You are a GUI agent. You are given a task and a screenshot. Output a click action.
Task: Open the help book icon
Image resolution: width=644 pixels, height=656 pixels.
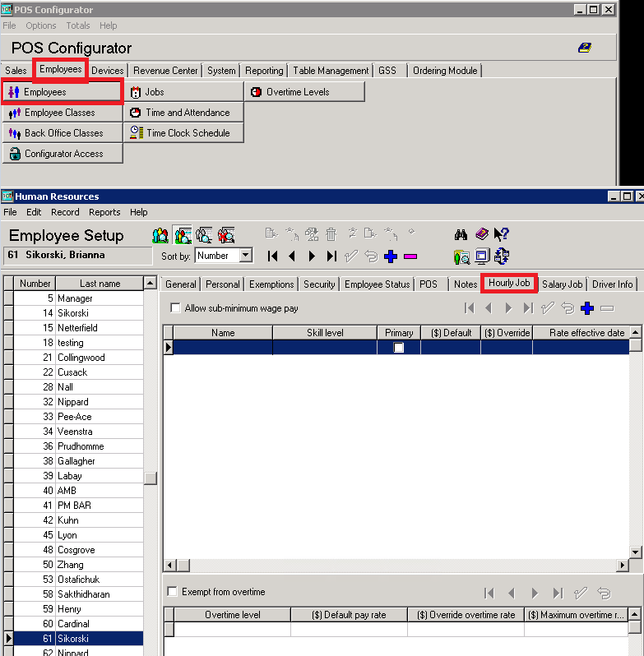point(482,235)
